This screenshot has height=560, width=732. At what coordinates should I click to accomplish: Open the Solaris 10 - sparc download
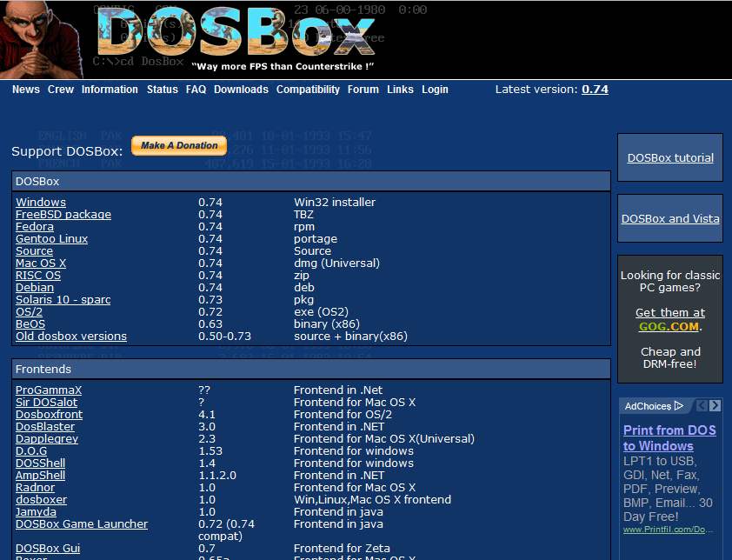63,299
